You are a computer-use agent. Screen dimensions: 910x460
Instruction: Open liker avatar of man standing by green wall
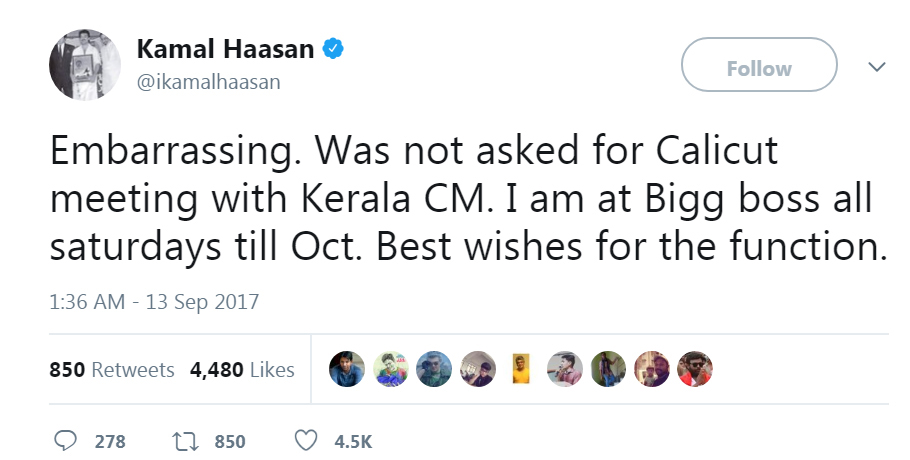pyautogui.click(x=607, y=369)
